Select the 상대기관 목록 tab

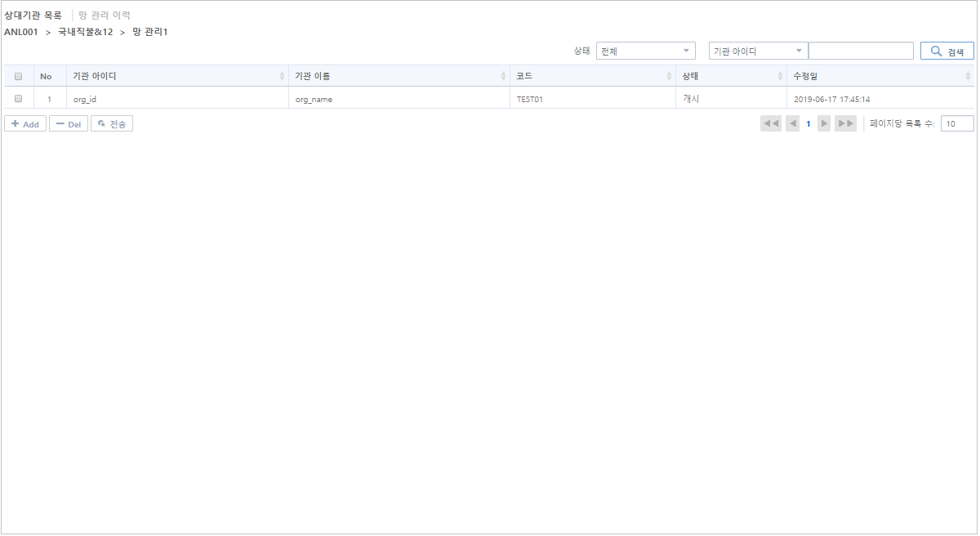pos(33,13)
